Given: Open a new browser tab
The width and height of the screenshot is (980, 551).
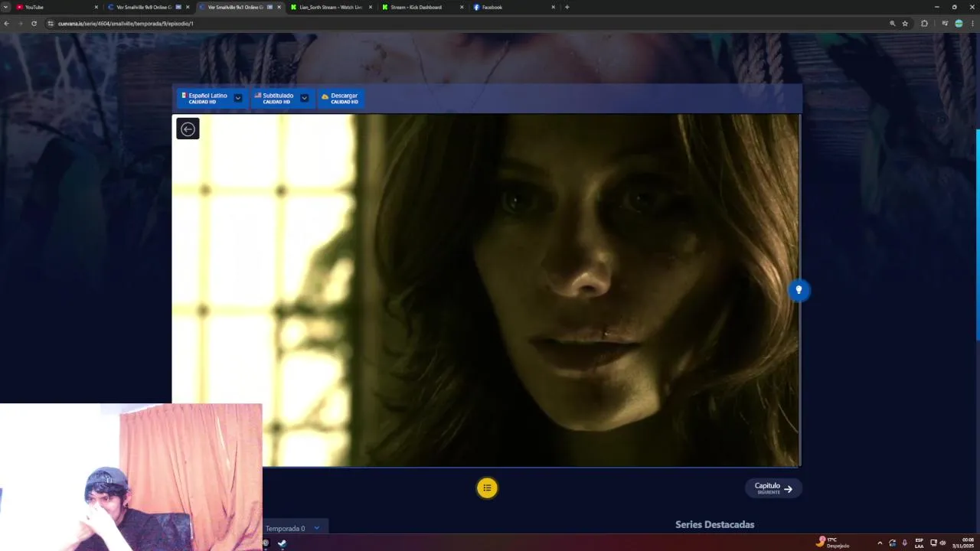Looking at the screenshot, I should (x=567, y=7).
